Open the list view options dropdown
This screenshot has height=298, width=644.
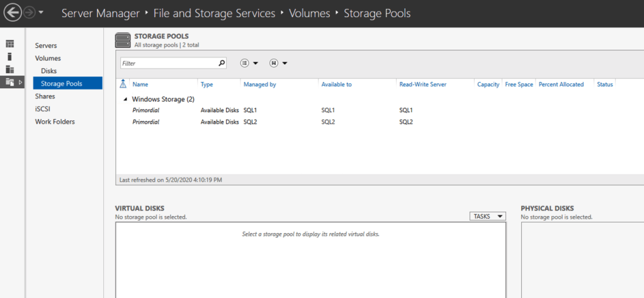tap(250, 63)
